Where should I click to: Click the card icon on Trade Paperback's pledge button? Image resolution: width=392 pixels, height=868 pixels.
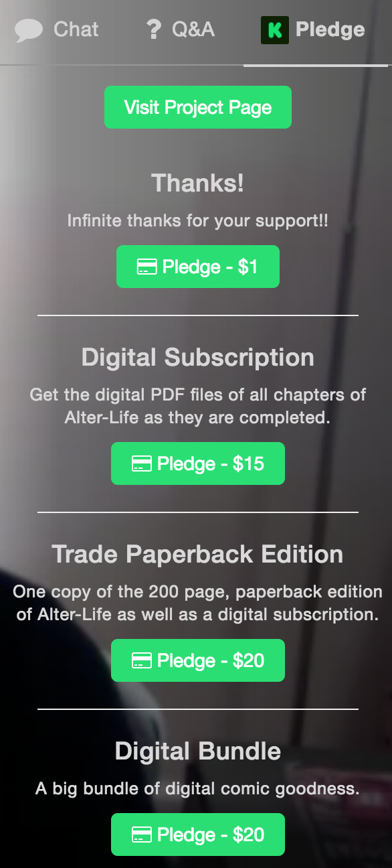point(141,661)
